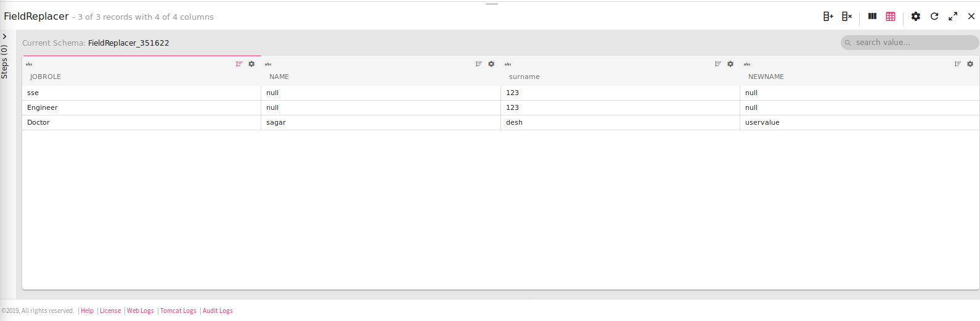Click the search value input field
This screenshot has height=321, width=980.
912,43
